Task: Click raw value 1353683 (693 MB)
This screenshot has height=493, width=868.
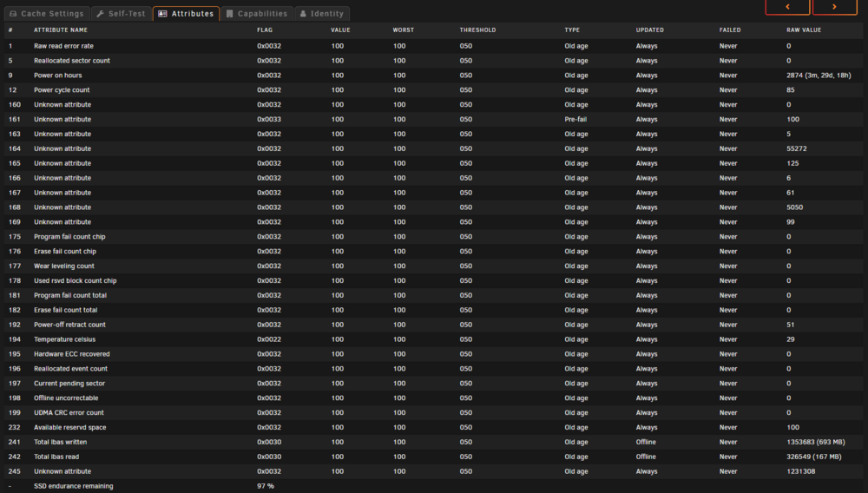Action: pos(815,442)
